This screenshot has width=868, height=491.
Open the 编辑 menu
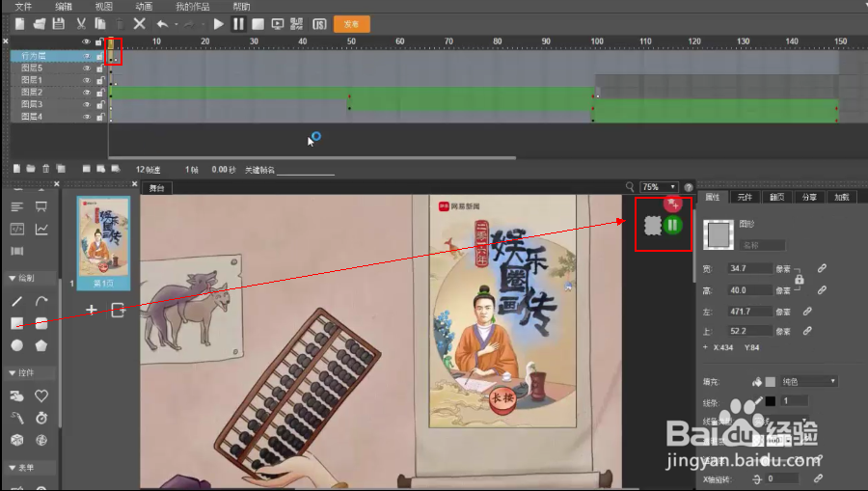pos(64,7)
